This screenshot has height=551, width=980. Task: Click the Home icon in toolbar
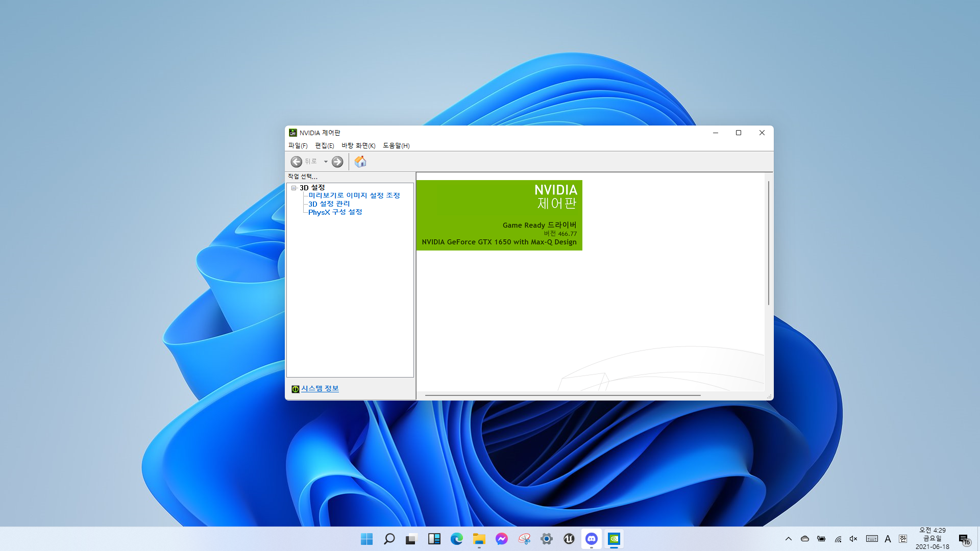(x=360, y=162)
